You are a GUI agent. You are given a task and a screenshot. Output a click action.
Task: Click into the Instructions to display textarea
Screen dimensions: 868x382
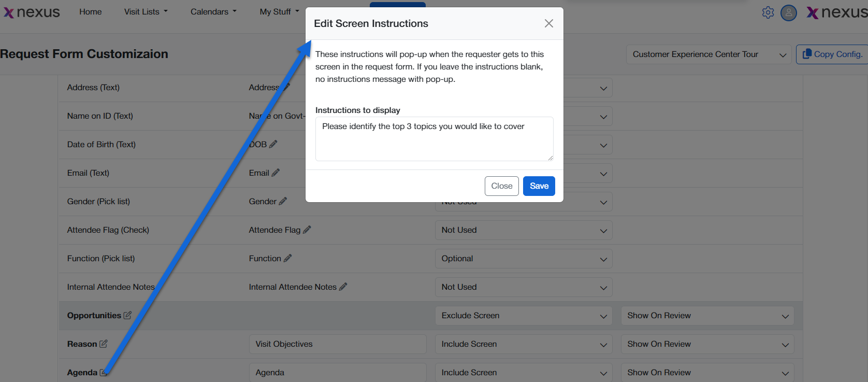(x=435, y=139)
